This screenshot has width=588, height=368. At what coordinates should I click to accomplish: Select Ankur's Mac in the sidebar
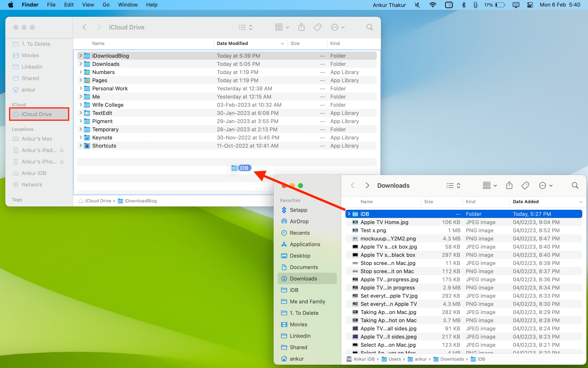pyautogui.click(x=37, y=139)
